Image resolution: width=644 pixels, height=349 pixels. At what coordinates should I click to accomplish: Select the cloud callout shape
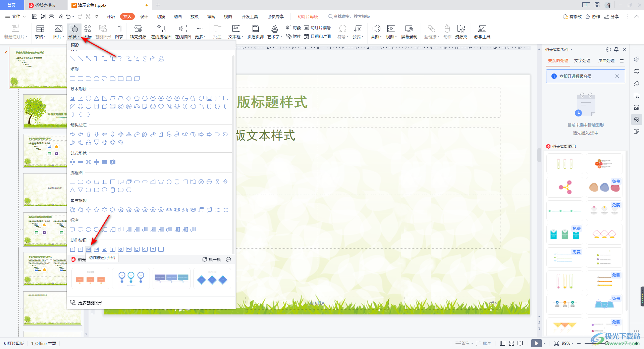point(97,230)
